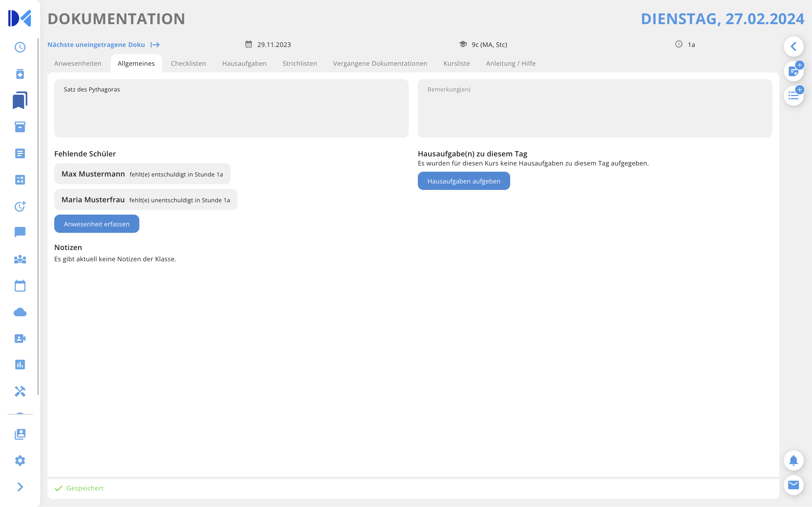Click the add note icon with plus badge

[793, 71]
